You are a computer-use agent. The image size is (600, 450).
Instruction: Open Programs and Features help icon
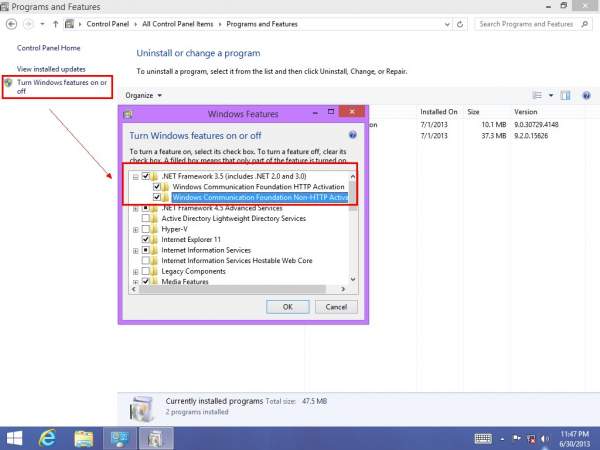click(586, 95)
